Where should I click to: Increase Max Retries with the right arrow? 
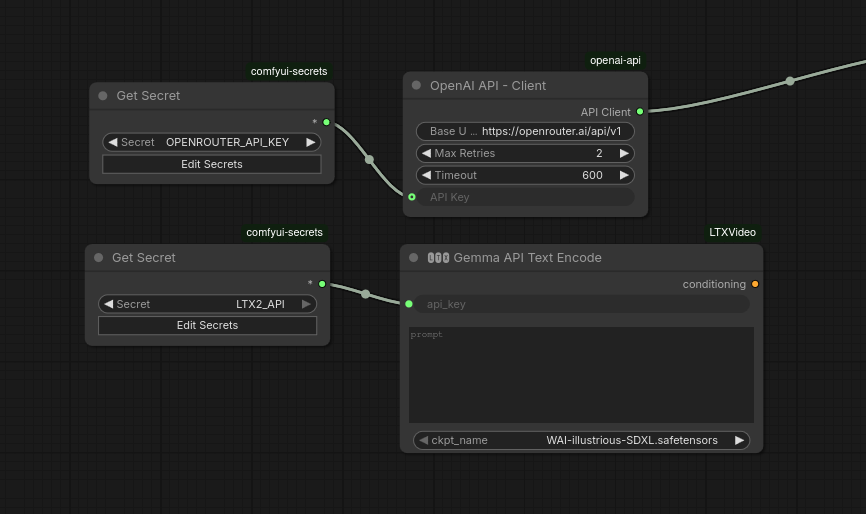[624, 153]
